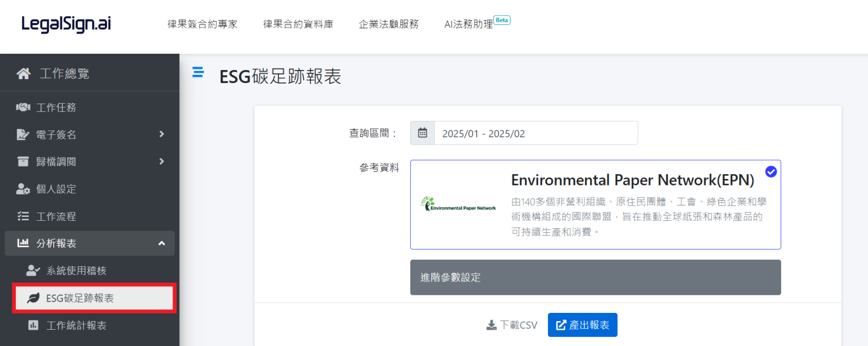Select ESG碳足跡報表 in the sidebar
868x346 pixels.
pyautogui.click(x=93, y=298)
